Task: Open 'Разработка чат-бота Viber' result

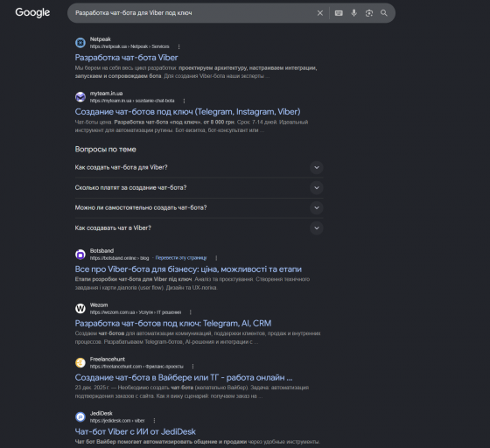Action: pyautogui.click(x=126, y=58)
